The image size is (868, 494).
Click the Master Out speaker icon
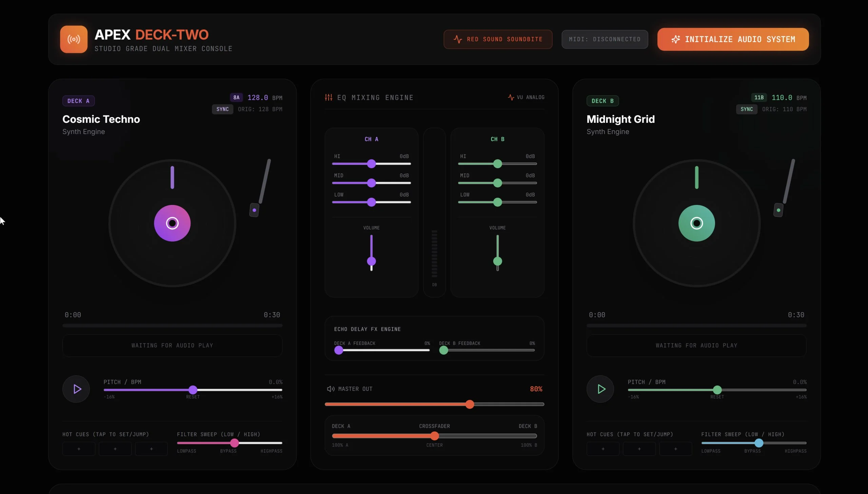point(331,389)
